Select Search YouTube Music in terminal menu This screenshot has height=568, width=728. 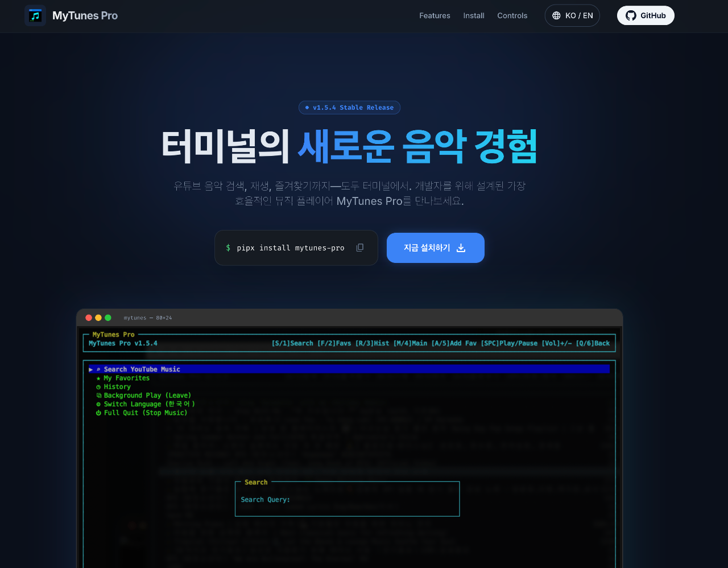coord(142,369)
